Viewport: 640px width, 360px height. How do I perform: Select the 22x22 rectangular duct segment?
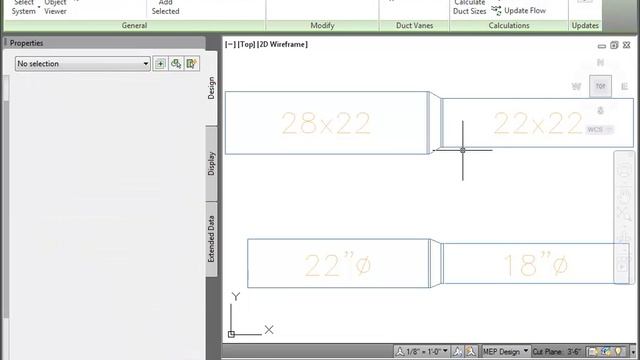(538, 122)
